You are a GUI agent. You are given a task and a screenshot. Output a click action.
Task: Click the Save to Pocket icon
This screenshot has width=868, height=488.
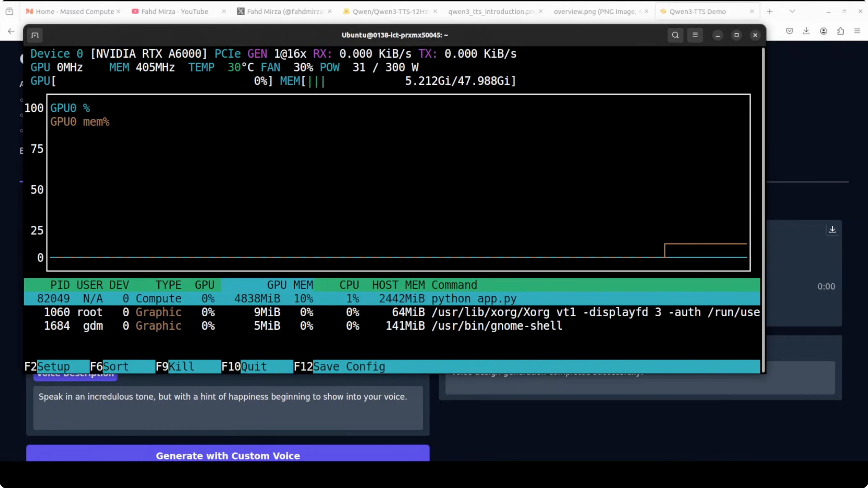[789, 31]
